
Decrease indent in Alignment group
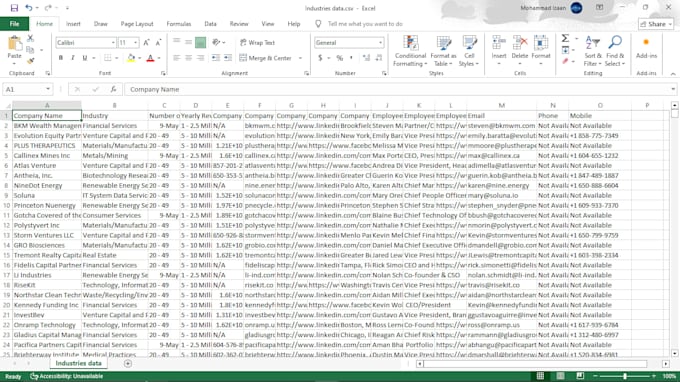coord(216,58)
